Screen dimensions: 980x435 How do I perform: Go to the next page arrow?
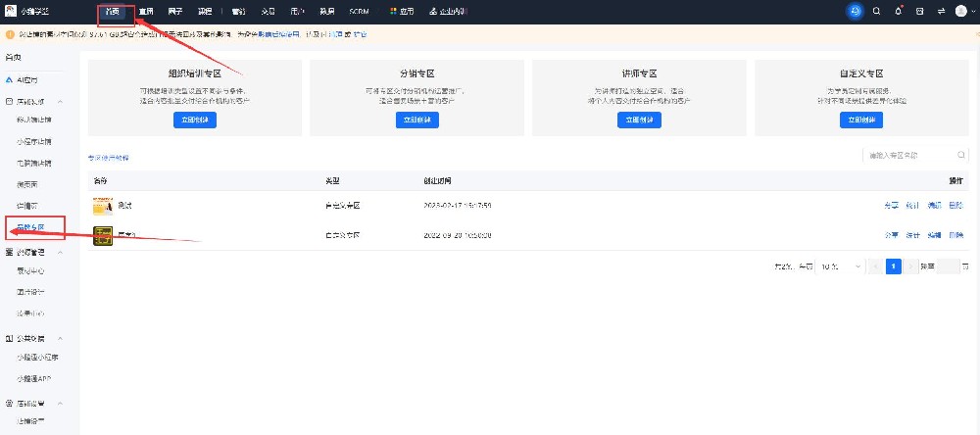pyautogui.click(x=911, y=266)
